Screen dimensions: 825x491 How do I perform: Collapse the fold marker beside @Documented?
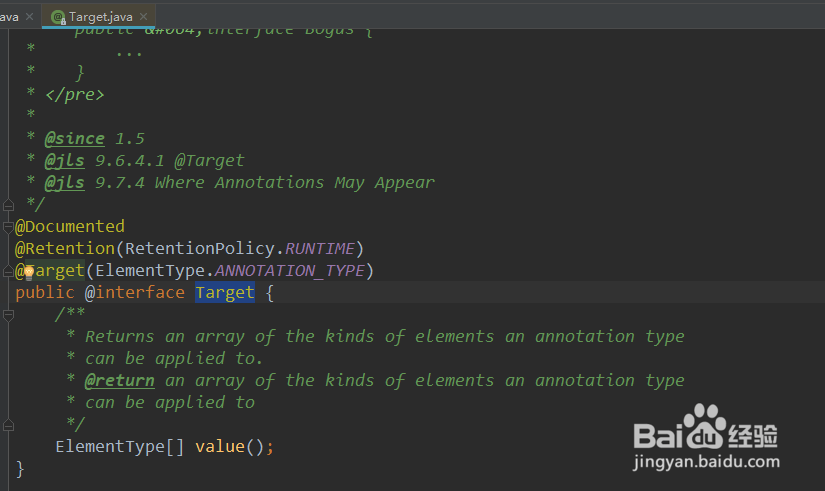tap(8, 227)
